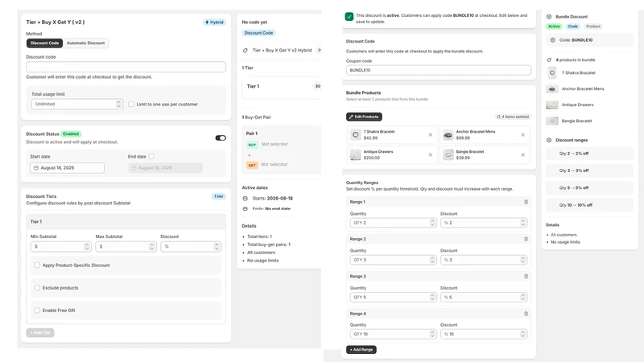
Task: Click the 4 items selected badge
Action: (x=513, y=117)
